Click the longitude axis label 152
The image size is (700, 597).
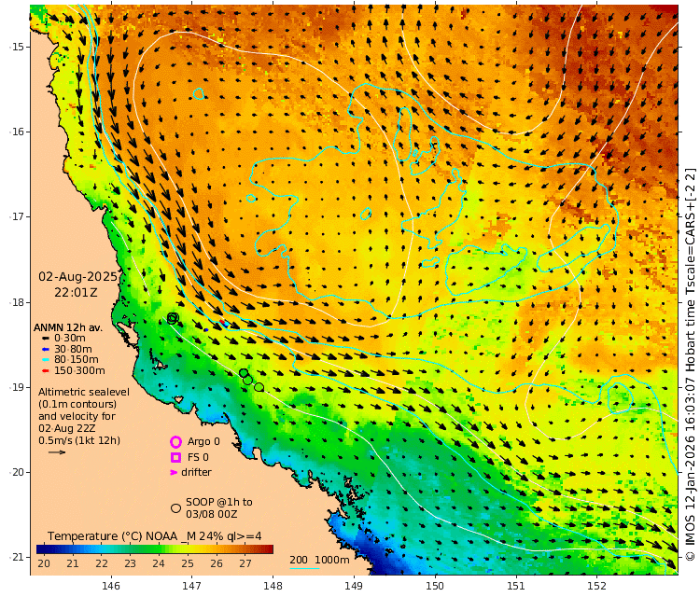[x=597, y=586]
